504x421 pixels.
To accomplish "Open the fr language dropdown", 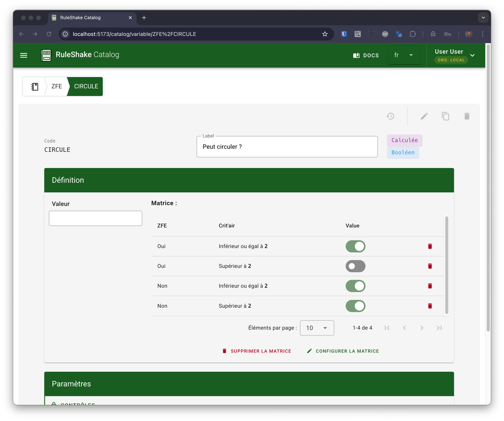I will click(x=403, y=55).
